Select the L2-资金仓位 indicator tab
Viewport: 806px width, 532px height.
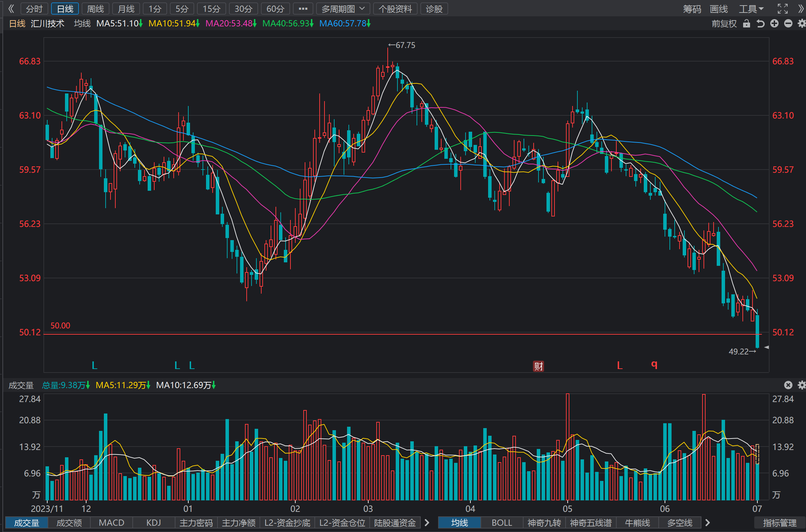[x=342, y=523]
